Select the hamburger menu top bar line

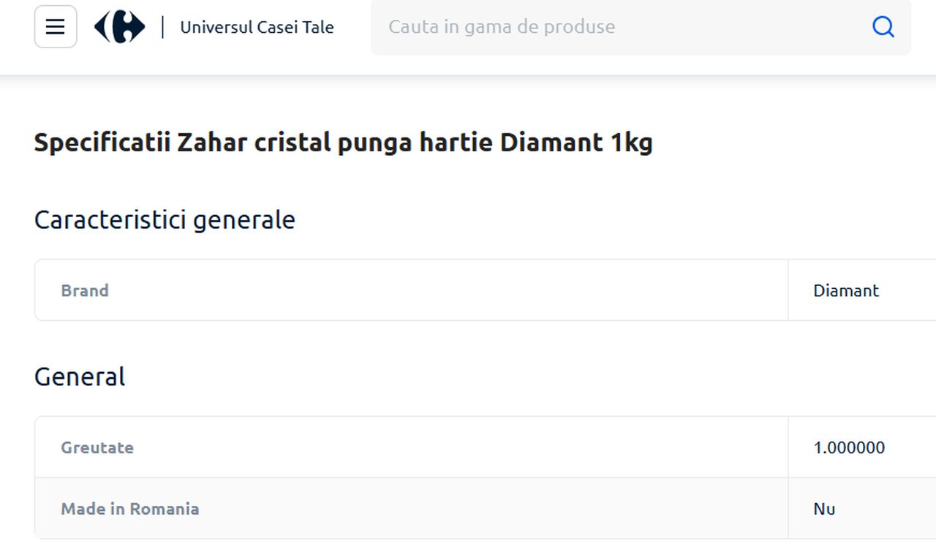[55, 20]
